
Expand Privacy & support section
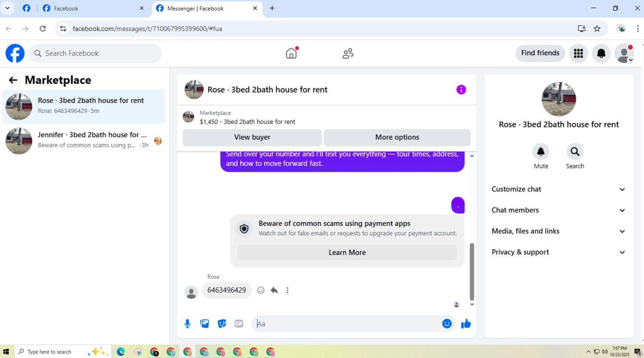point(558,252)
